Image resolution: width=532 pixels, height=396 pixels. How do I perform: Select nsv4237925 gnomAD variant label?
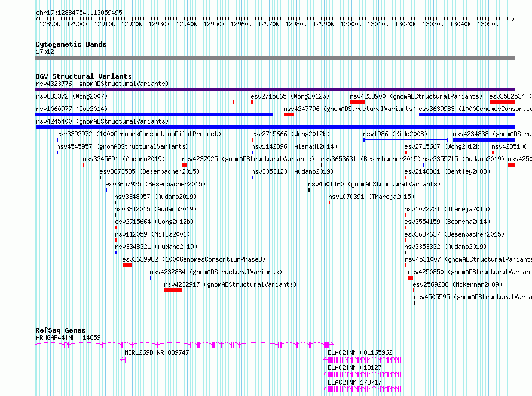pos(248,159)
